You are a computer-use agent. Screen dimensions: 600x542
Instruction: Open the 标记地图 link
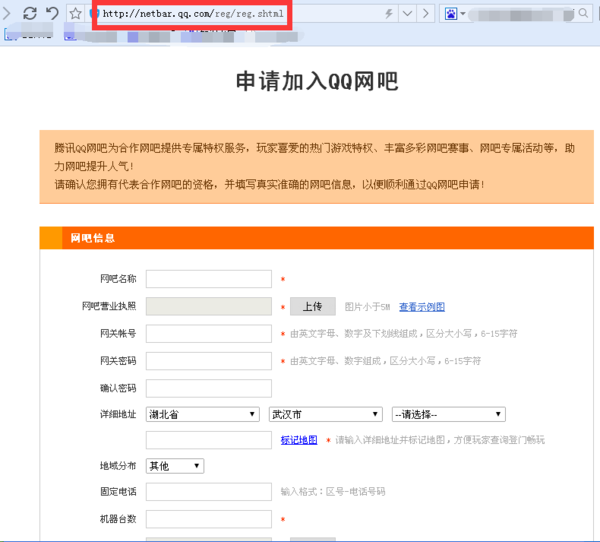(299, 440)
